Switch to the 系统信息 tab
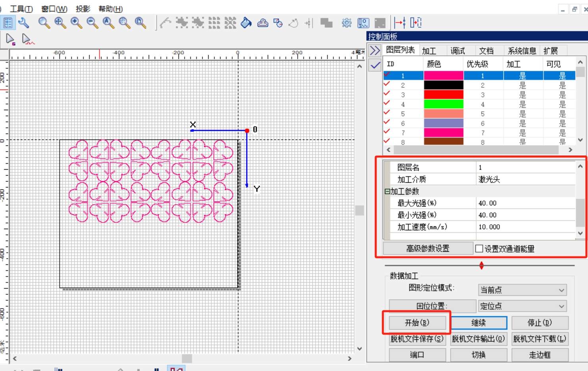The width and height of the screenshot is (588, 371). [x=522, y=51]
